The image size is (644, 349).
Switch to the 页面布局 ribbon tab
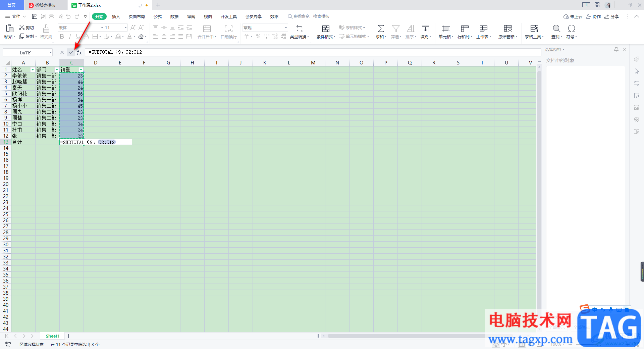click(137, 16)
